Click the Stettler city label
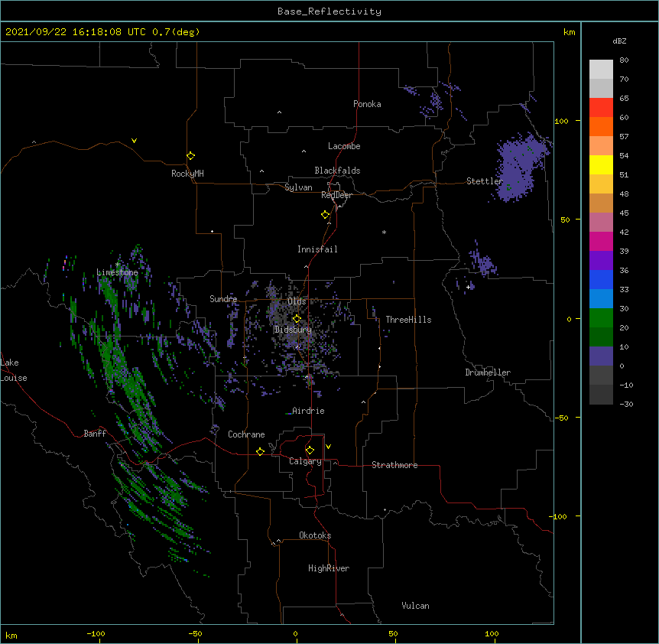659x644 pixels. [x=485, y=181]
